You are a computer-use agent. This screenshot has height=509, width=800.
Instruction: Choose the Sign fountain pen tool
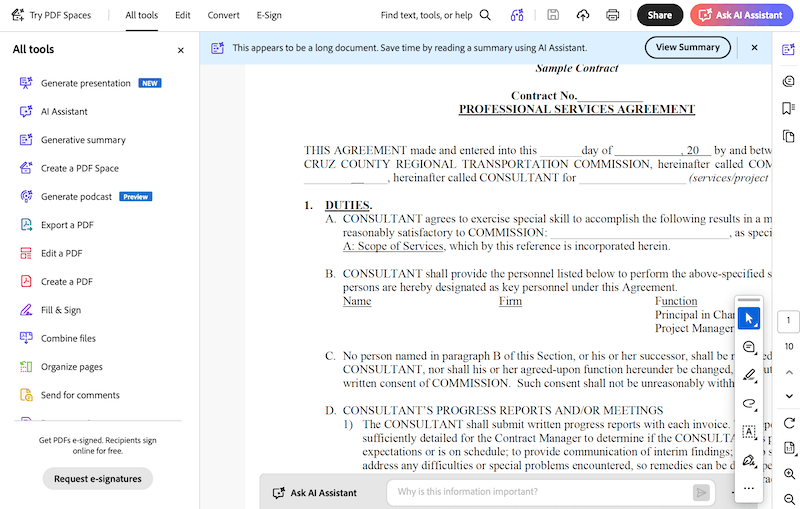(x=748, y=461)
